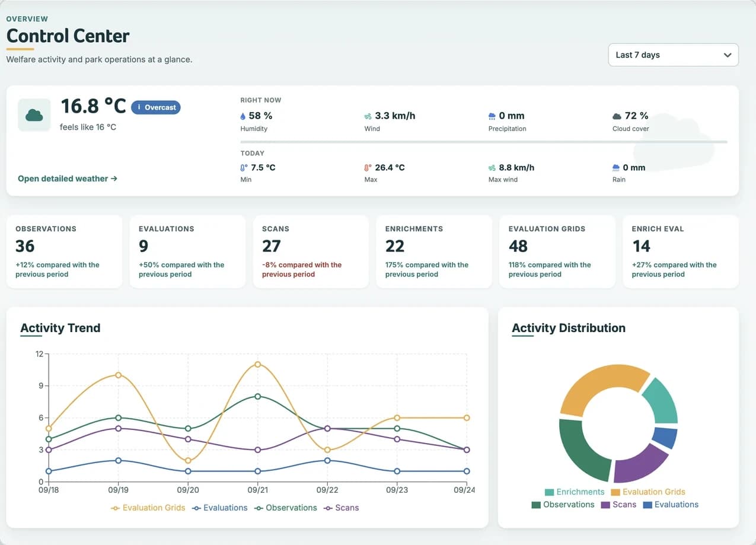This screenshot has width=756, height=545.
Task: Click the Evaluation Grids point on 09/24
Action: pyautogui.click(x=467, y=417)
